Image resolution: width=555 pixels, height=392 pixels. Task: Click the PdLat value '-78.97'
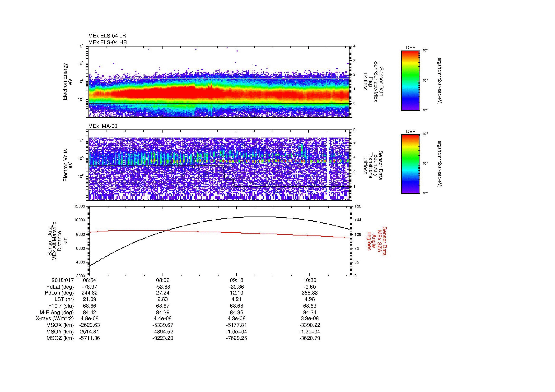coord(90,287)
